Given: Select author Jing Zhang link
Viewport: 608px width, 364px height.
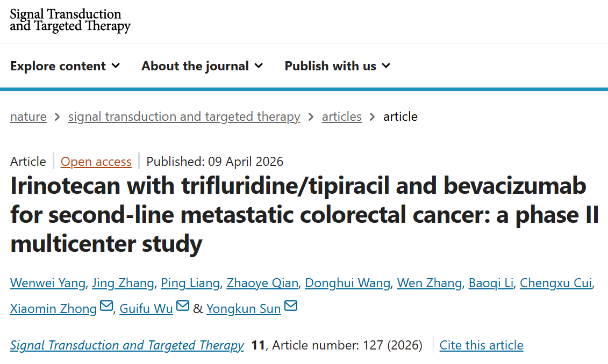Looking at the screenshot, I should click(x=123, y=283).
